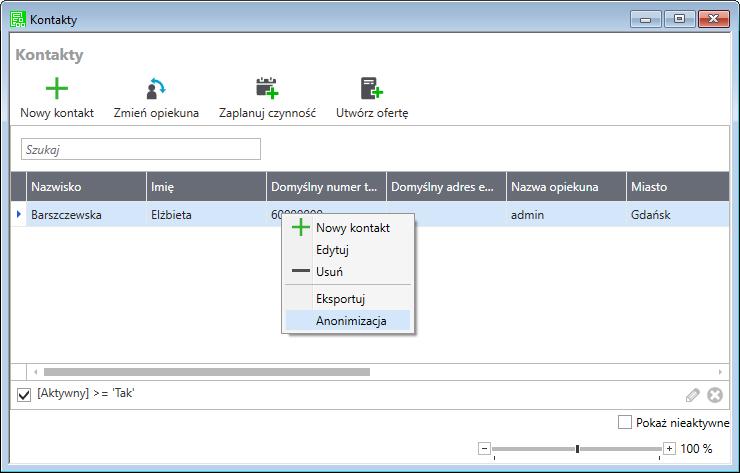Uncheck the [Aktywny] >= 'Tak' filter checkbox
Screen dimensions: 740x473
(x=24, y=394)
